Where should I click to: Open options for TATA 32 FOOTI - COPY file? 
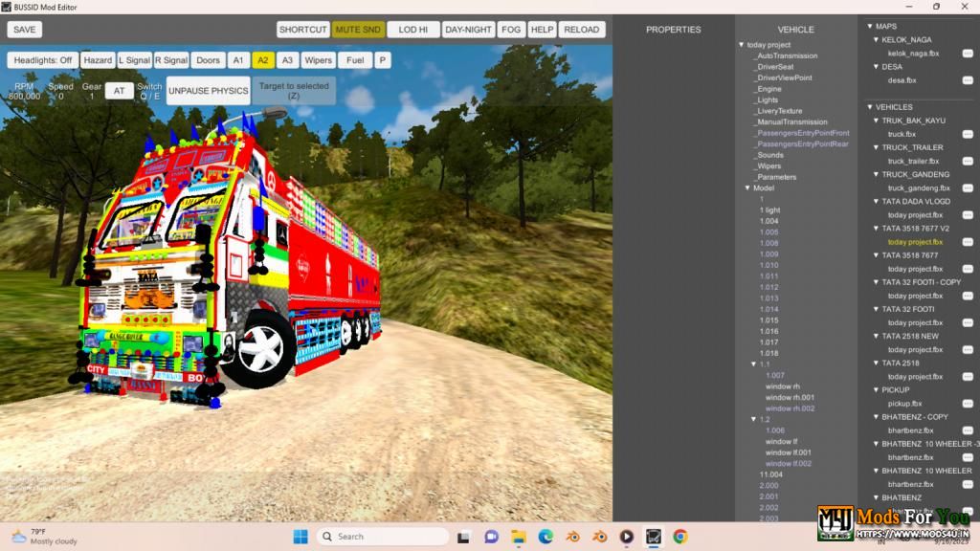tap(967, 296)
